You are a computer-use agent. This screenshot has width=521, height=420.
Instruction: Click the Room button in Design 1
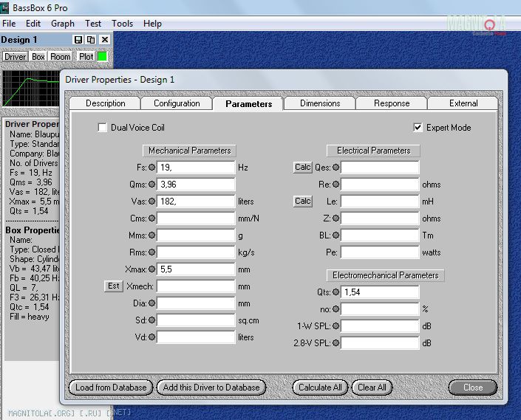point(60,57)
